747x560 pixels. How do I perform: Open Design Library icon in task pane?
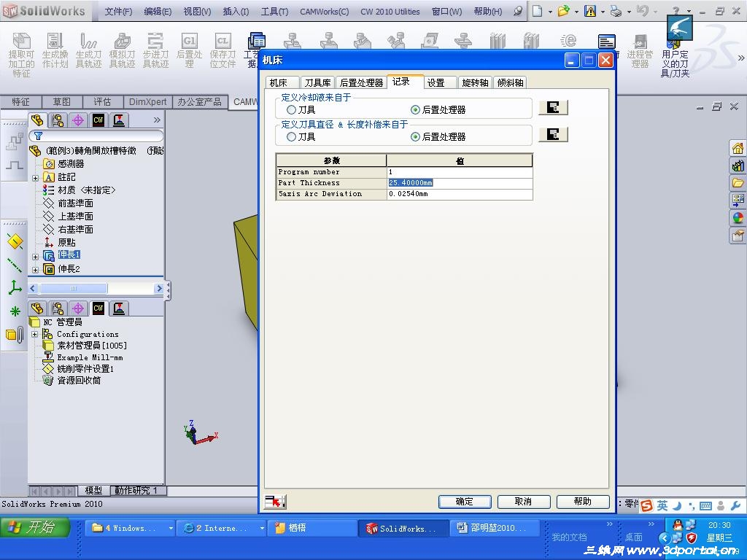pyautogui.click(x=738, y=166)
